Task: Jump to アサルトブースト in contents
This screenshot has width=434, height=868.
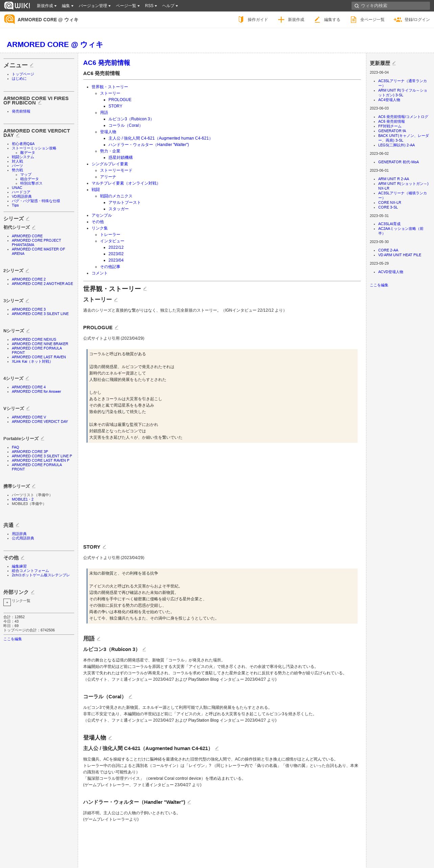Action: (x=124, y=202)
